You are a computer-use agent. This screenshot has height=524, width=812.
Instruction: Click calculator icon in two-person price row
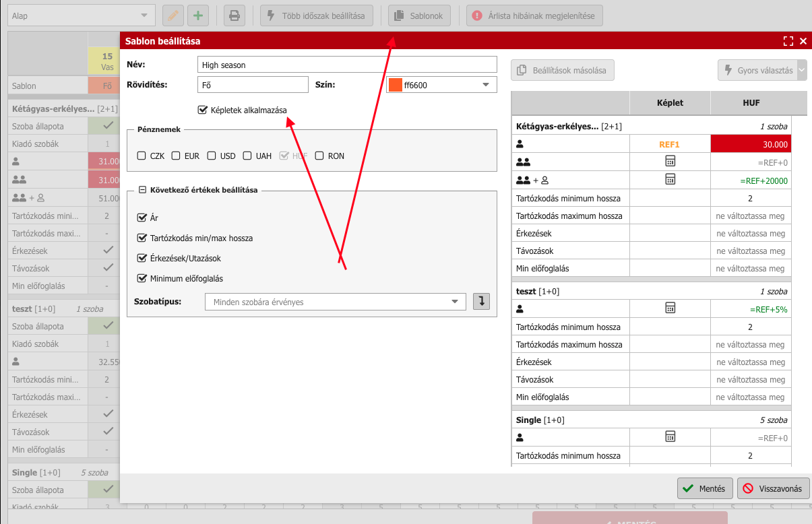tap(670, 162)
